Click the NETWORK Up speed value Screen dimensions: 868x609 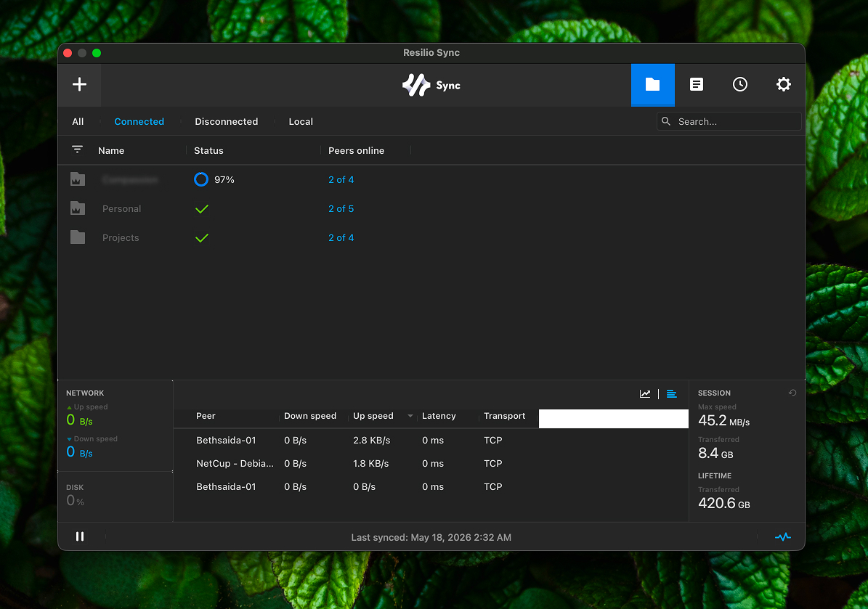click(79, 420)
